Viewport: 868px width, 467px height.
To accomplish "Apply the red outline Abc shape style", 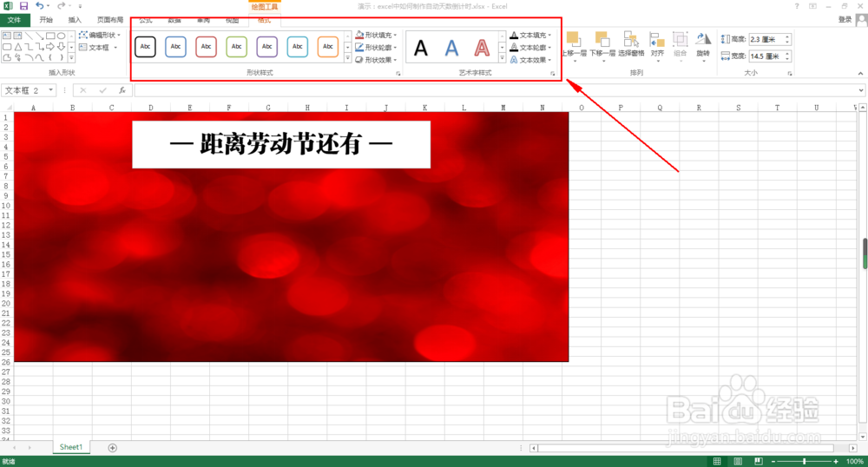I will [206, 47].
